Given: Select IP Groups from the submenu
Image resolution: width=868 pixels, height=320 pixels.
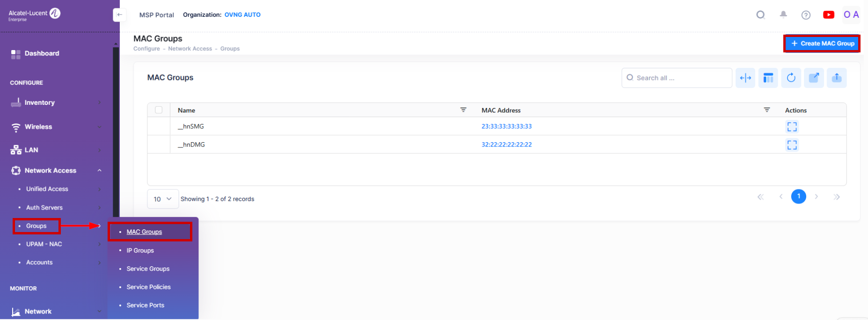Looking at the screenshot, I should [x=140, y=251].
